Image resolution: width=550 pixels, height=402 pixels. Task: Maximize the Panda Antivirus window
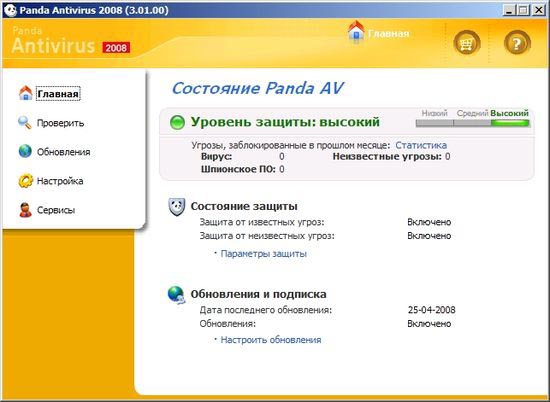(x=522, y=10)
